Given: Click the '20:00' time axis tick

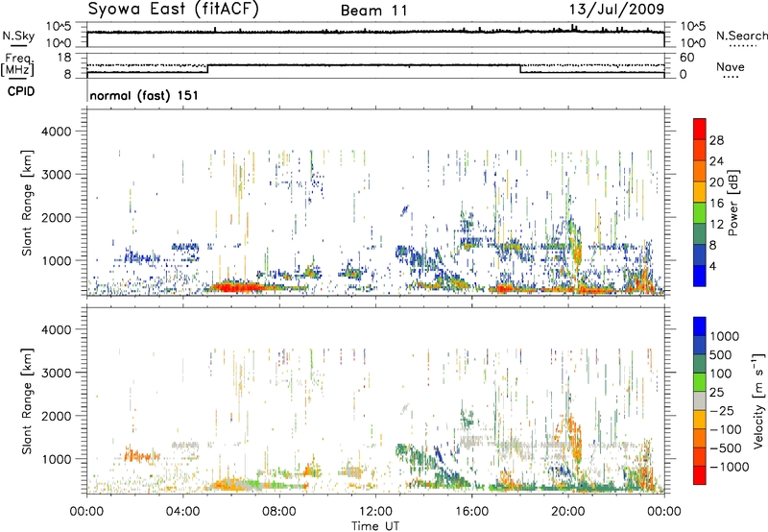Looking at the screenshot, I should [x=567, y=512].
